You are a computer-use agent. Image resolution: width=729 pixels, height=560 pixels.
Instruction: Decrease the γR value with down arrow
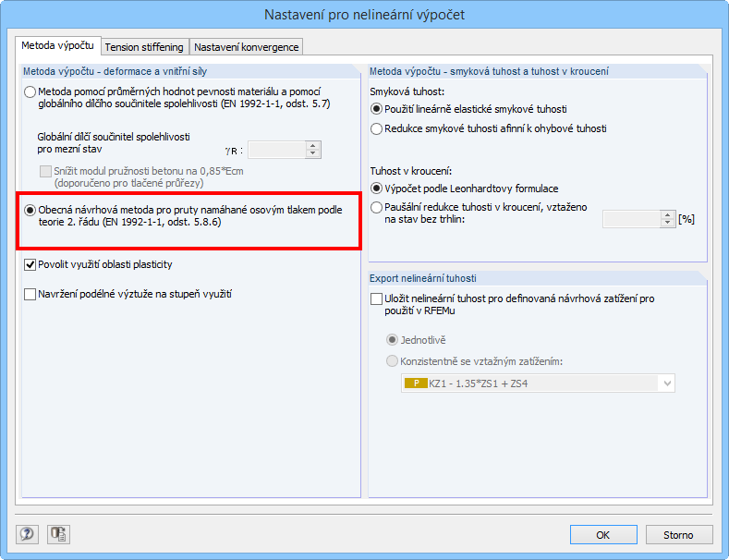[313, 153]
